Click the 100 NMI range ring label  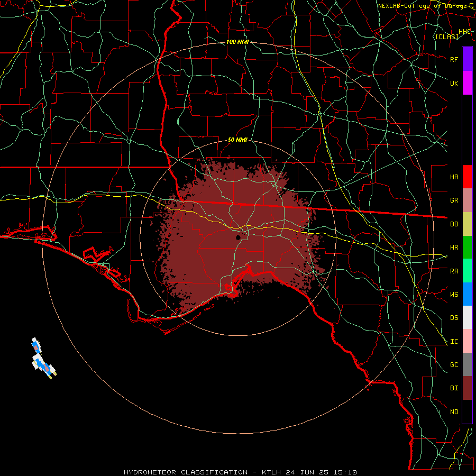(237, 42)
